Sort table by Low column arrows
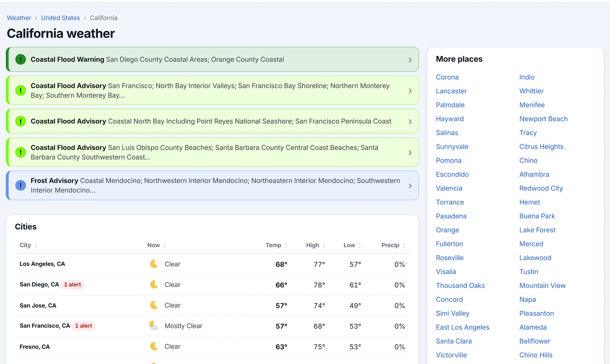Image resolution: width=610 pixels, height=364 pixels. pos(360,245)
